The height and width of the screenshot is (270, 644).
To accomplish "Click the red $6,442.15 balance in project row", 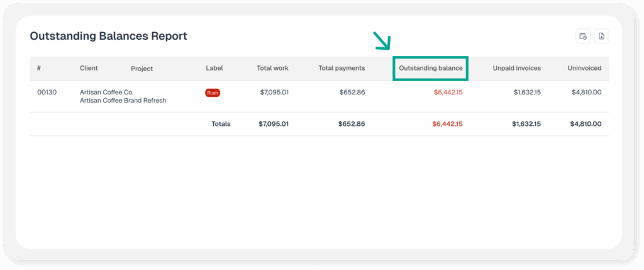I will tap(448, 93).
